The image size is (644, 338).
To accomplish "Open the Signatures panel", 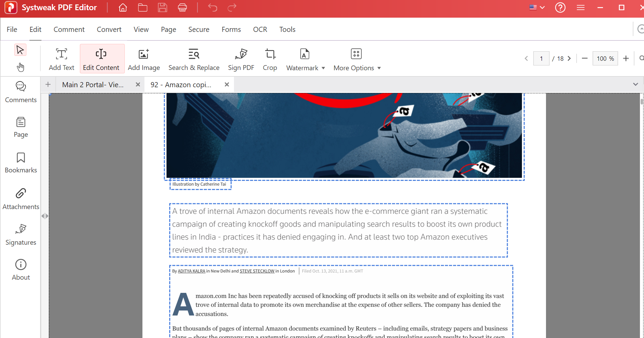I will [21, 234].
